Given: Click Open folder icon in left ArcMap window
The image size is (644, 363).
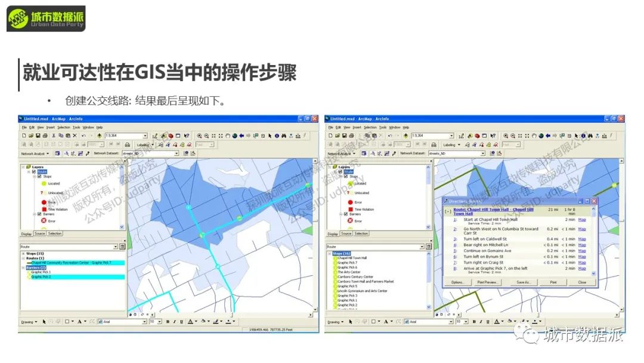Looking at the screenshot, I should pyautogui.click(x=31, y=136).
